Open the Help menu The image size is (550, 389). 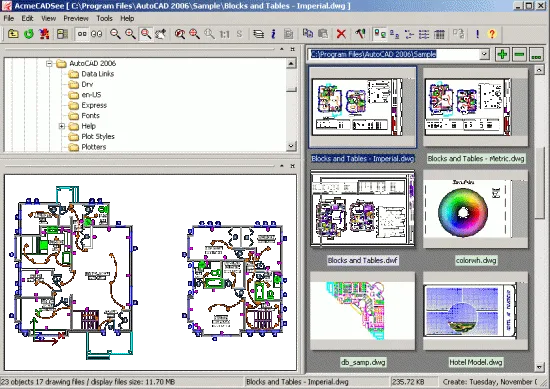(127, 18)
